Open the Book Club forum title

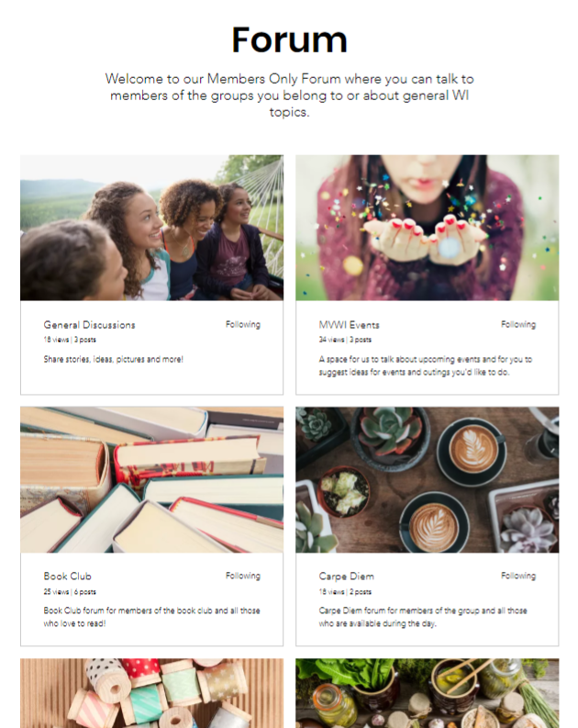click(x=67, y=577)
